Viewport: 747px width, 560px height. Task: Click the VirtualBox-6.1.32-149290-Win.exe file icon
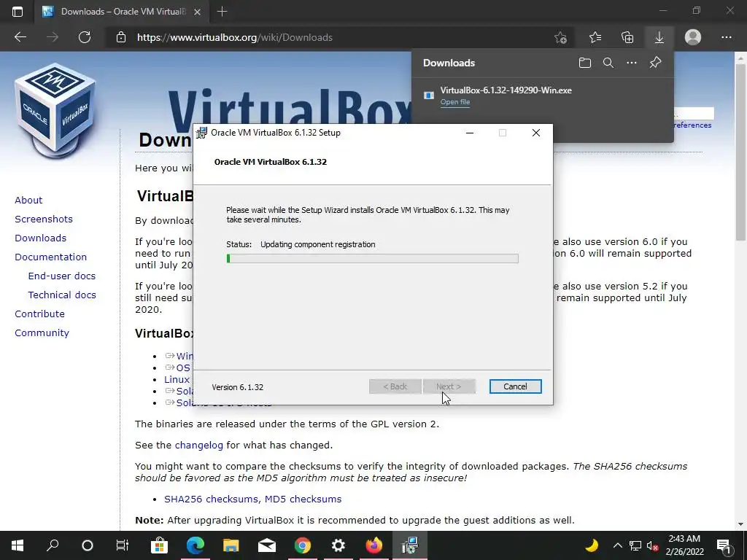pyautogui.click(x=429, y=96)
